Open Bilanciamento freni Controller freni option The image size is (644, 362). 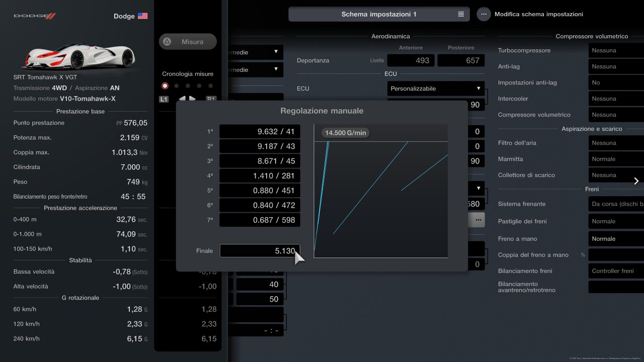pos(616,271)
